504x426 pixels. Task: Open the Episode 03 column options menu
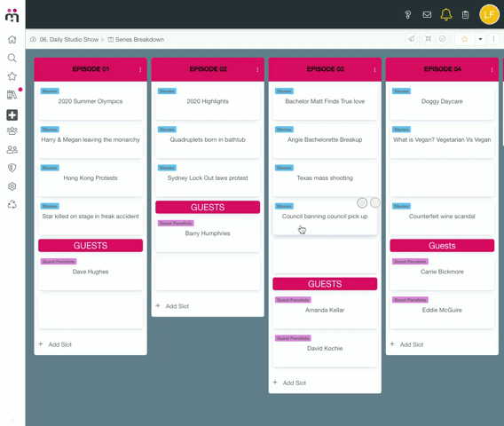click(x=374, y=69)
